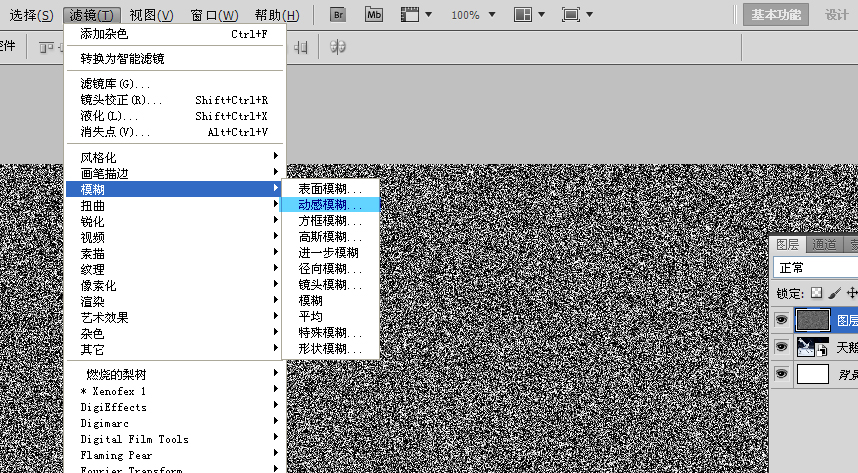858x473 pixels.
Task: Open 滤镜库 (G) filter gallery
Action: coord(175,84)
